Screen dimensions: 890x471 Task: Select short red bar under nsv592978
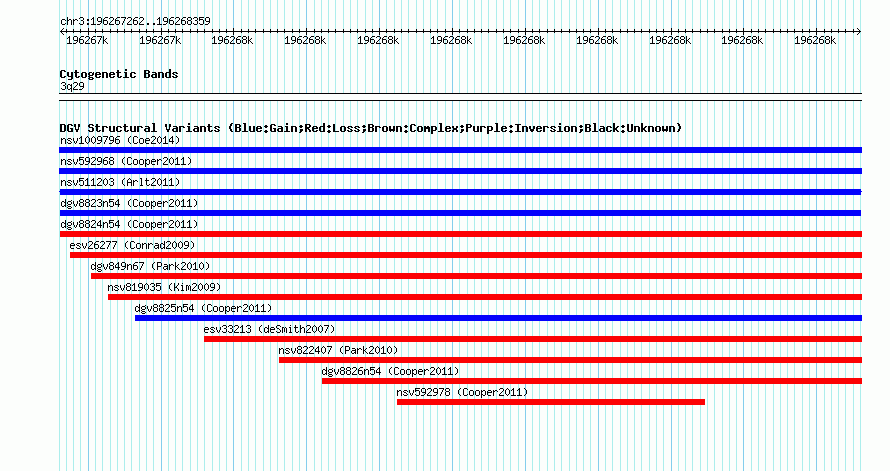point(551,402)
